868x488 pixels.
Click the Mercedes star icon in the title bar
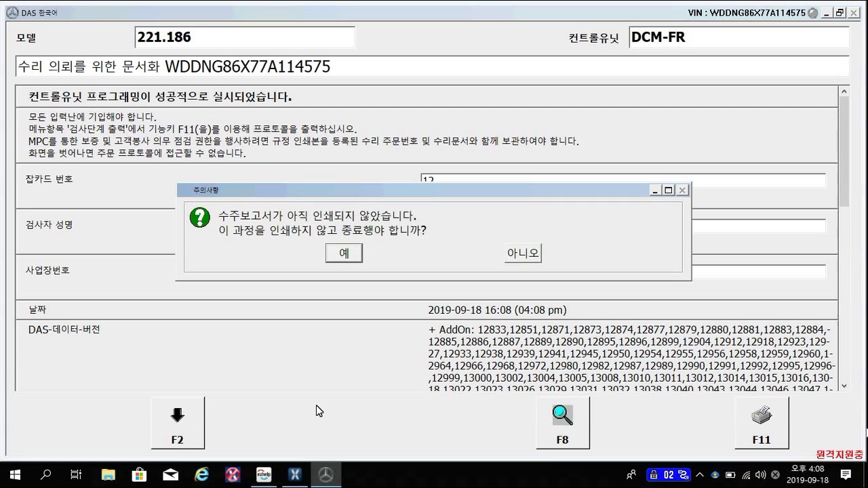point(12,12)
